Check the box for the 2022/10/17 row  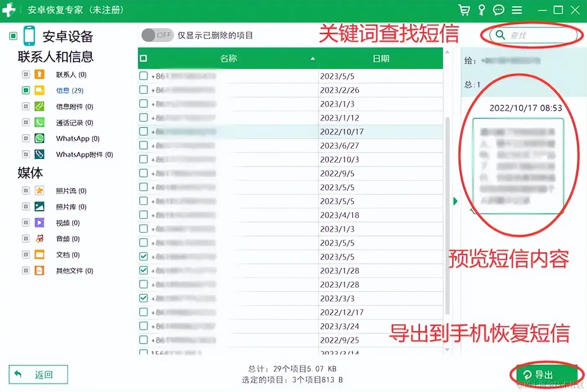(143, 132)
